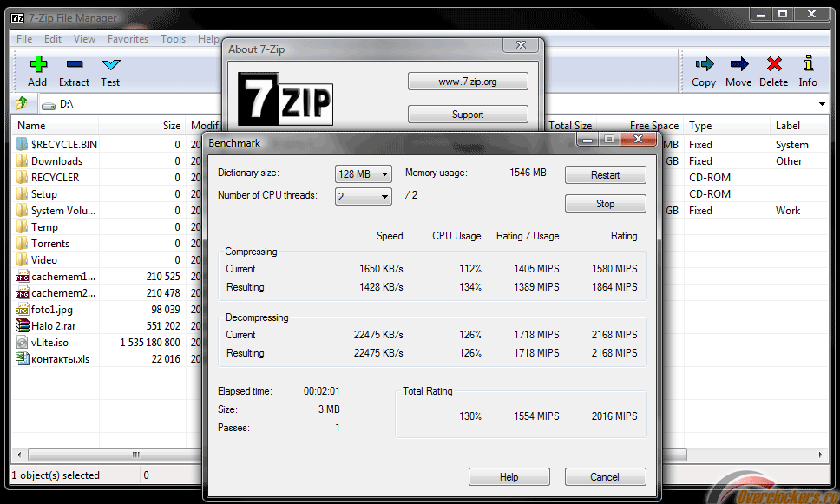Select the Halo 2.rar file name
The height and width of the screenshot is (504, 840).
coord(54,325)
